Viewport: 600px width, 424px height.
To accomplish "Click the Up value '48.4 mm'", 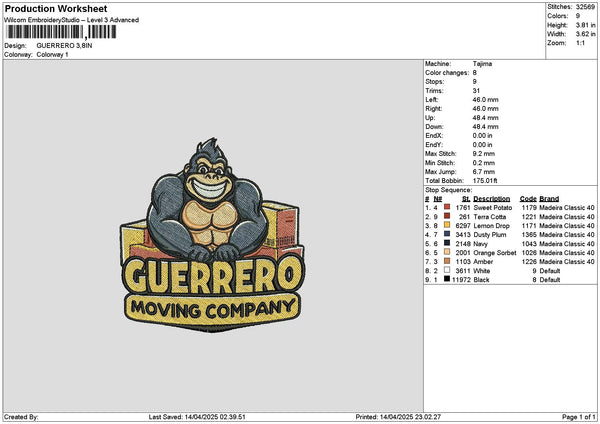I will [485, 118].
